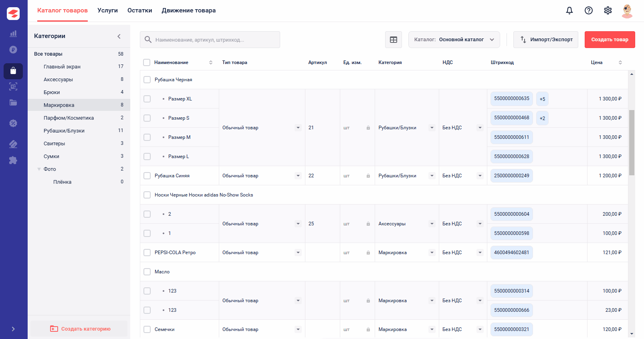The height and width of the screenshot is (339, 644).
Task: Switch to Движение товара tab
Action: [x=189, y=10]
